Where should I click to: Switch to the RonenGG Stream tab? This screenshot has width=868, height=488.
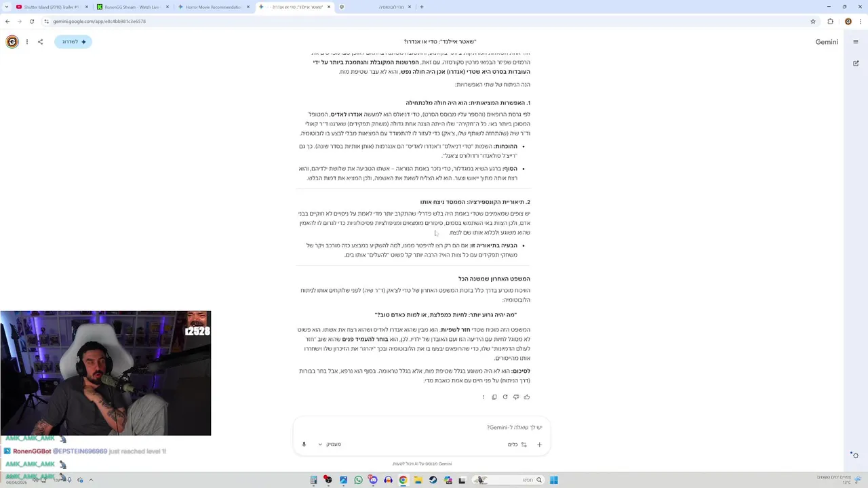tap(132, 7)
